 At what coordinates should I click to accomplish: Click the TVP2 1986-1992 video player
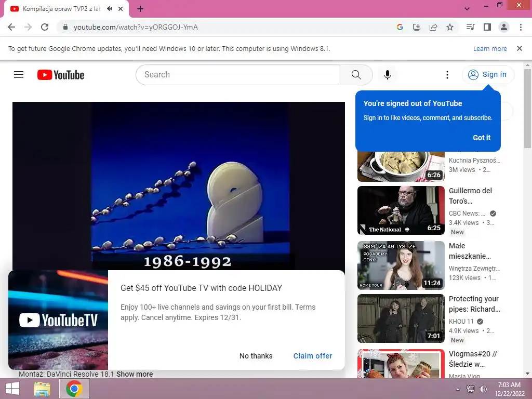pos(179,185)
